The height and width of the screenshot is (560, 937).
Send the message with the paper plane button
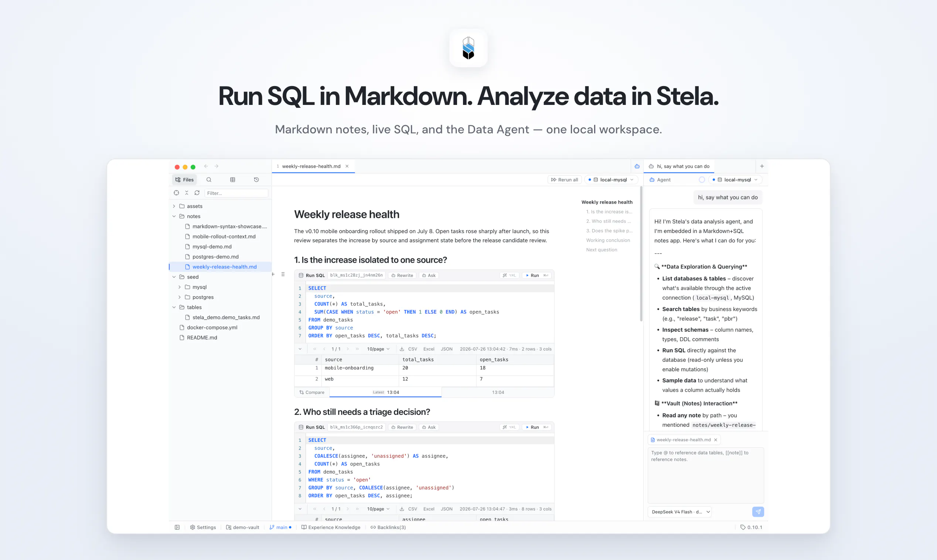758,512
